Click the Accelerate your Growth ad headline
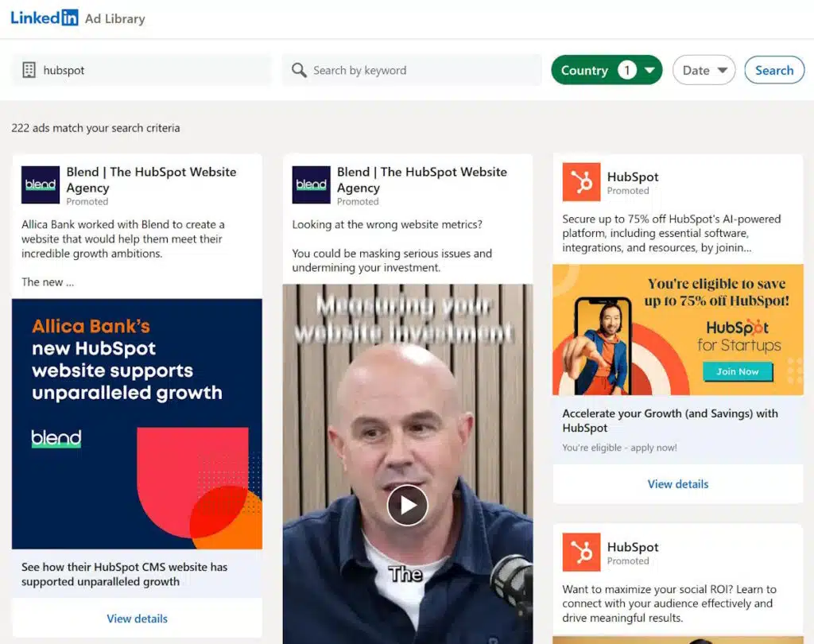Image resolution: width=814 pixels, height=644 pixels. (669, 421)
